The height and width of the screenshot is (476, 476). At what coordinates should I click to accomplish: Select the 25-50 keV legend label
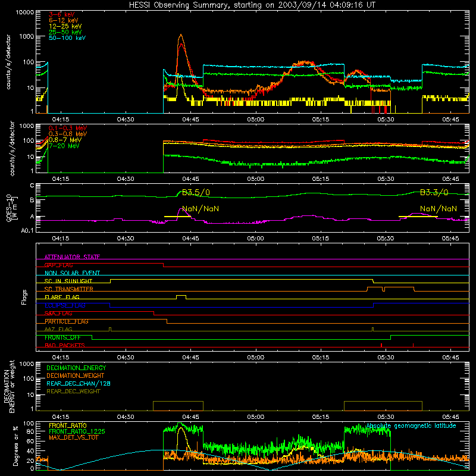point(65,32)
